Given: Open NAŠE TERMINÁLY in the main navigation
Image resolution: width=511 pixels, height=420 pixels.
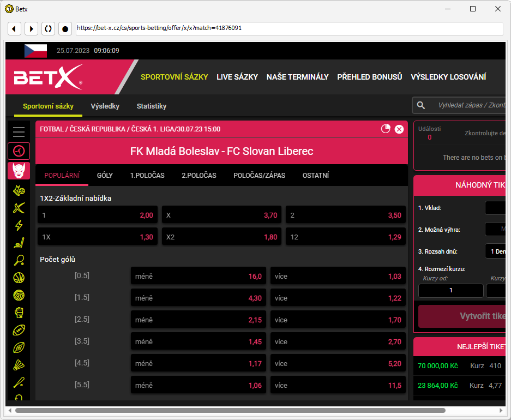Looking at the screenshot, I should pyautogui.click(x=298, y=77).
